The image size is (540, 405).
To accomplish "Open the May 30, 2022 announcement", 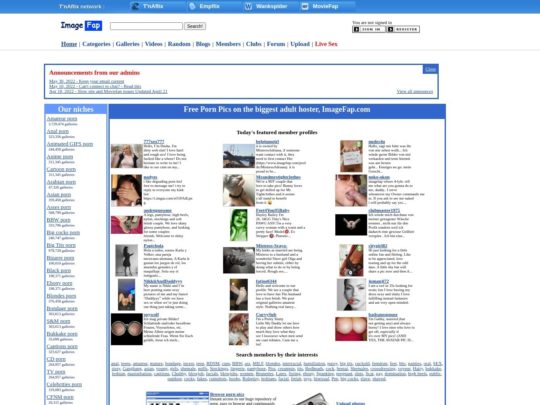I will point(86,81).
